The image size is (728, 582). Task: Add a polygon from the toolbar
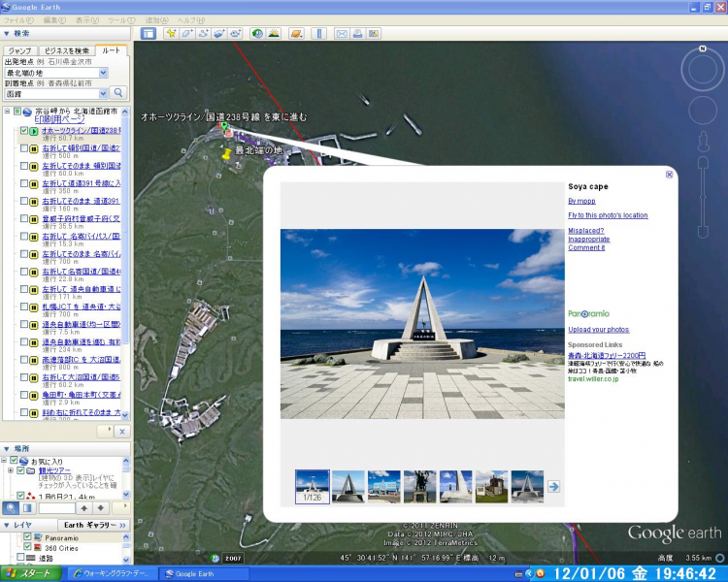coord(187,33)
